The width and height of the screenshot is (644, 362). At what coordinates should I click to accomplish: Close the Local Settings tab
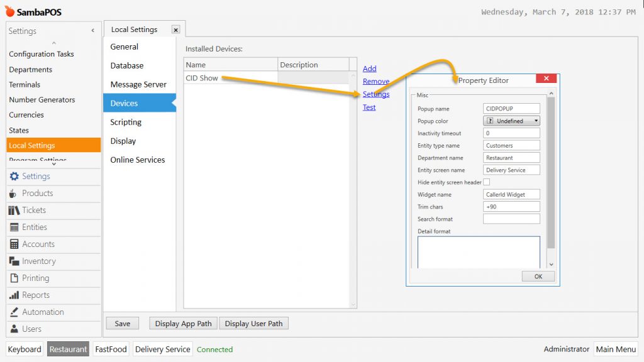click(176, 30)
